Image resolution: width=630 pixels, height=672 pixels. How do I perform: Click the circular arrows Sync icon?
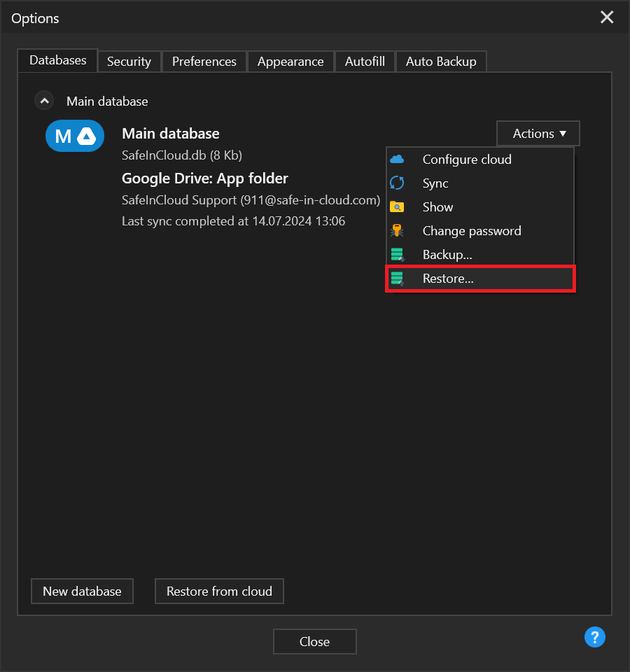tap(397, 183)
